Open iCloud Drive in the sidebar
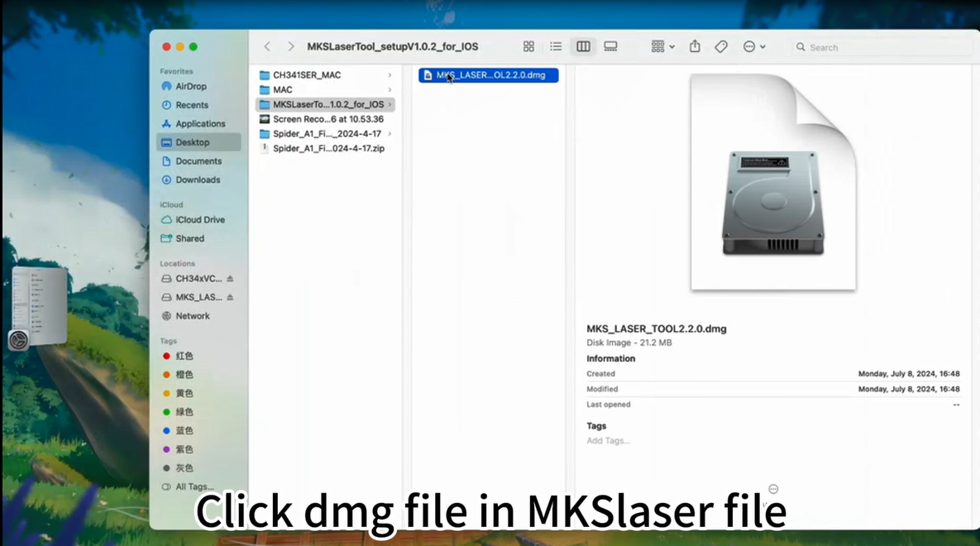This screenshot has width=980, height=546. click(x=198, y=220)
